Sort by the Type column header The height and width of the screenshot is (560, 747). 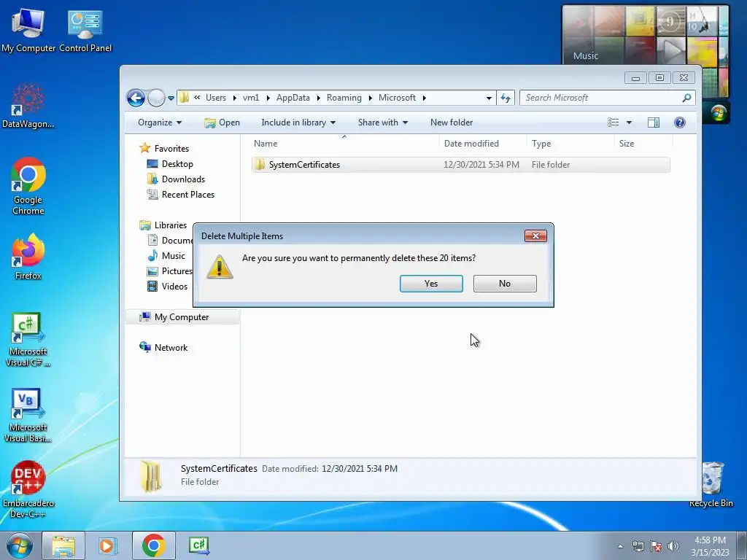[570, 144]
